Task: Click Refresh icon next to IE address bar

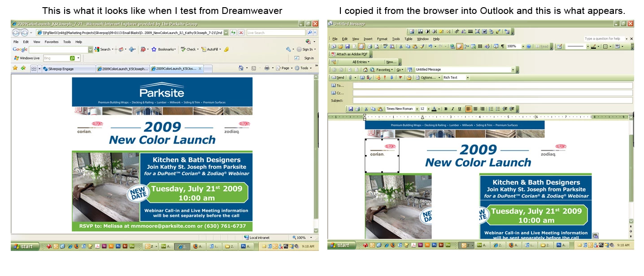Action: point(233,33)
